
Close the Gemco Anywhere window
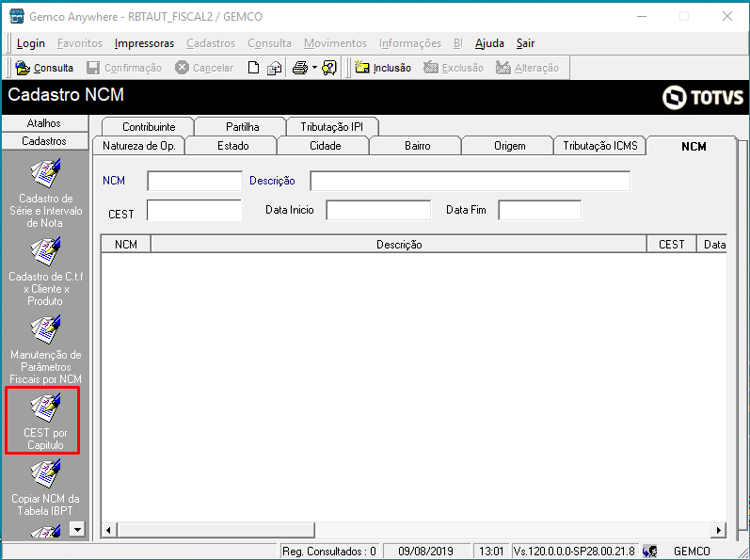coord(727,16)
